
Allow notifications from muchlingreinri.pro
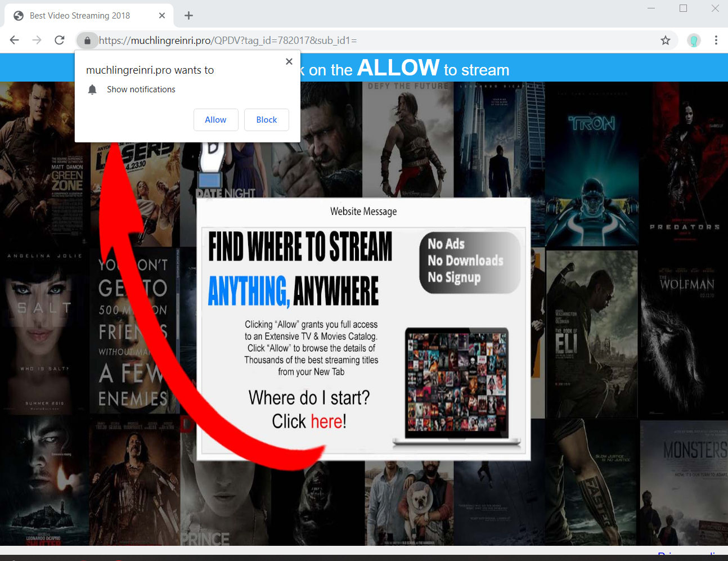pyautogui.click(x=215, y=120)
